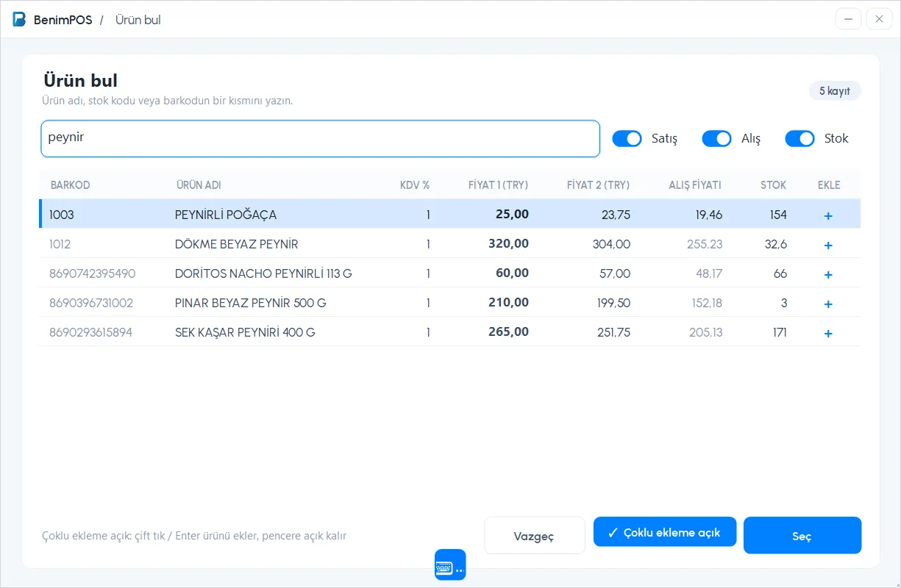Select the PEYNİRLİ POĞAÇA product name
Viewport: 901px width, 588px height.
pyautogui.click(x=226, y=215)
